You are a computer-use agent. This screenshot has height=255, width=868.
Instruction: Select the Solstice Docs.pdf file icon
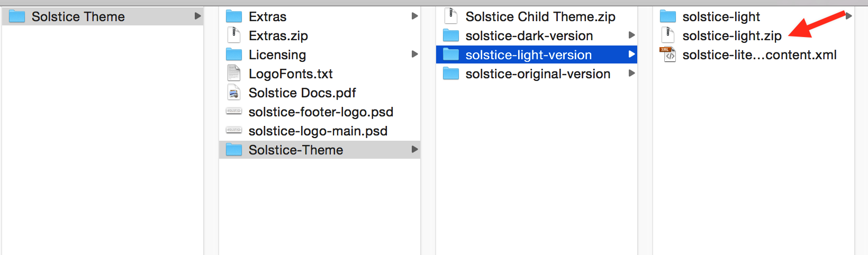click(234, 93)
